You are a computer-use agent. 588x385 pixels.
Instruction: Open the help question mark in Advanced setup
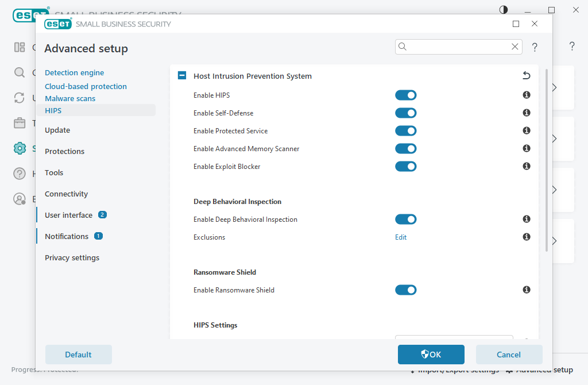pos(535,47)
